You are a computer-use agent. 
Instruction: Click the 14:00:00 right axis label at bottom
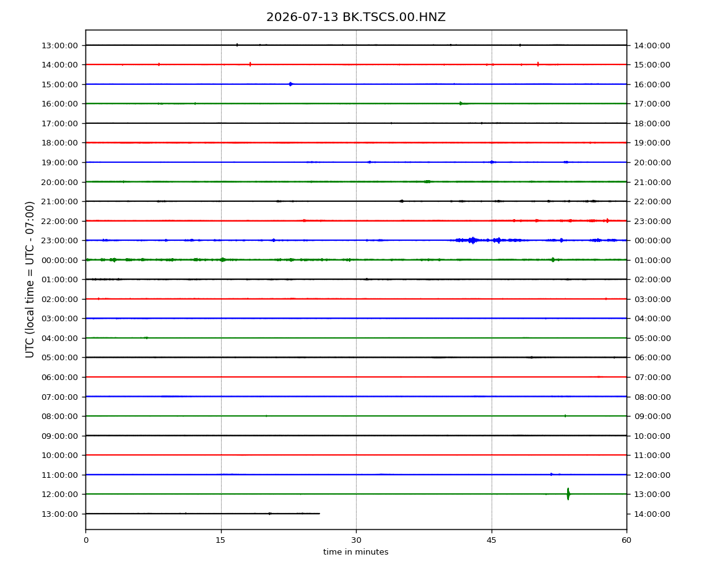coord(652,514)
